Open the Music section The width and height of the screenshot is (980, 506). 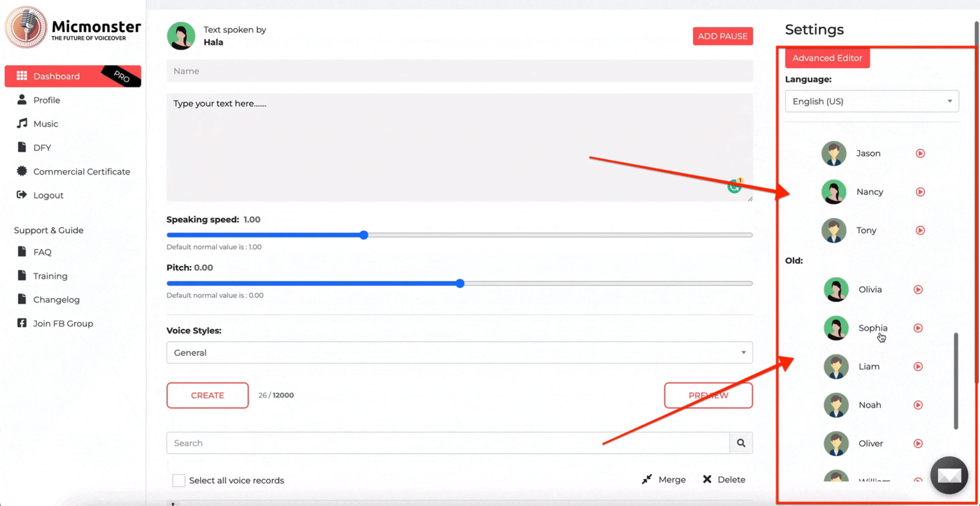click(x=46, y=124)
